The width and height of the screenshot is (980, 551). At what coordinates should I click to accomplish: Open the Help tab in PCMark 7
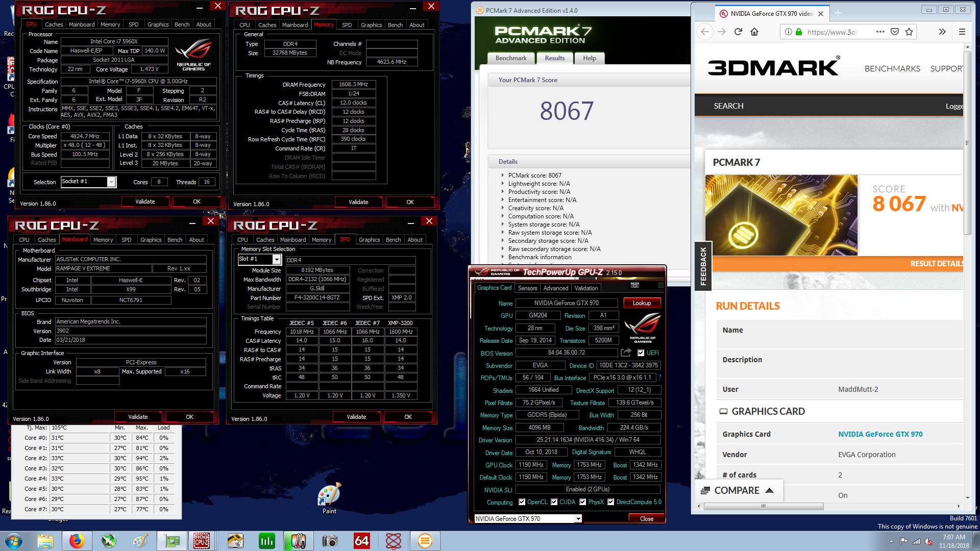[590, 58]
